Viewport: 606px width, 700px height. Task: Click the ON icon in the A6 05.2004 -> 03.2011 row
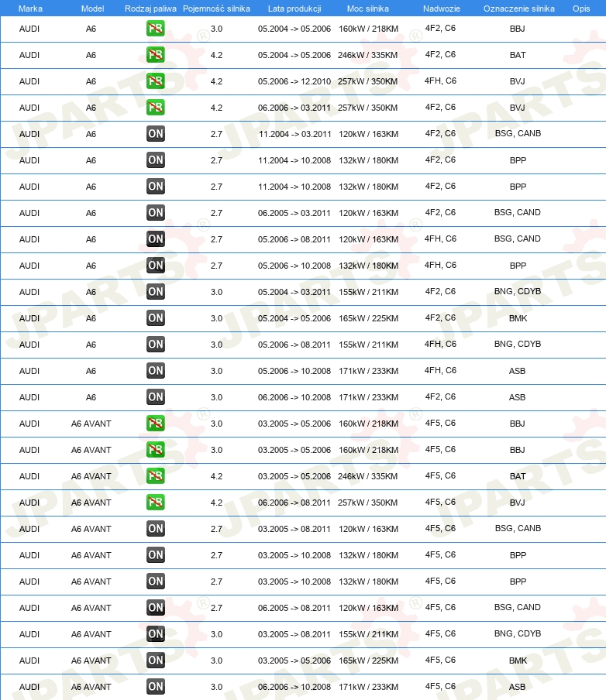point(156,292)
